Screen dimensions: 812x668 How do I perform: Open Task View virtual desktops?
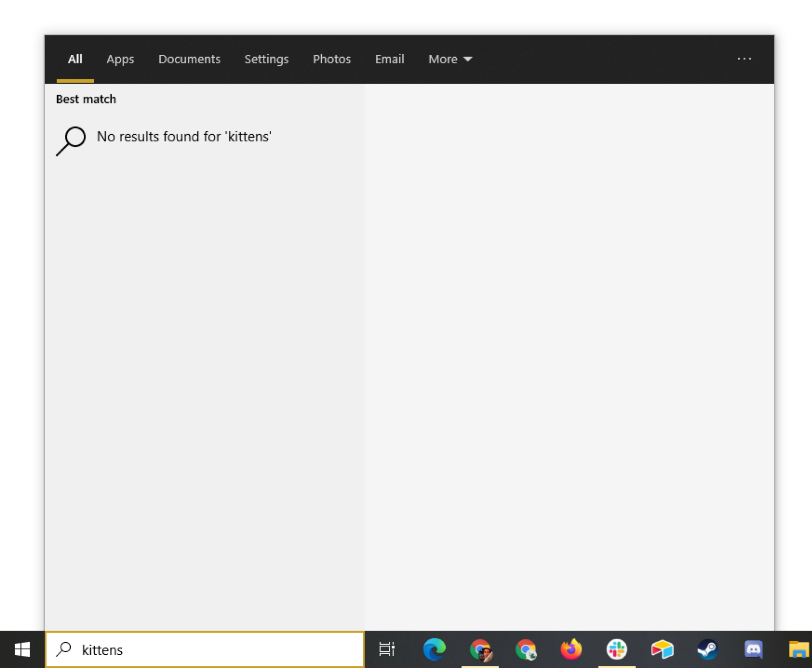(x=386, y=649)
